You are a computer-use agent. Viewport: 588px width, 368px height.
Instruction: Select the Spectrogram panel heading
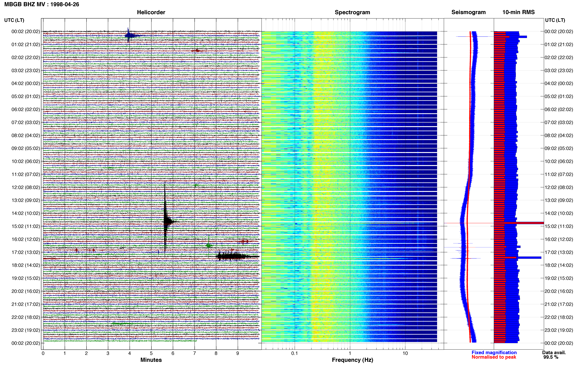click(352, 12)
